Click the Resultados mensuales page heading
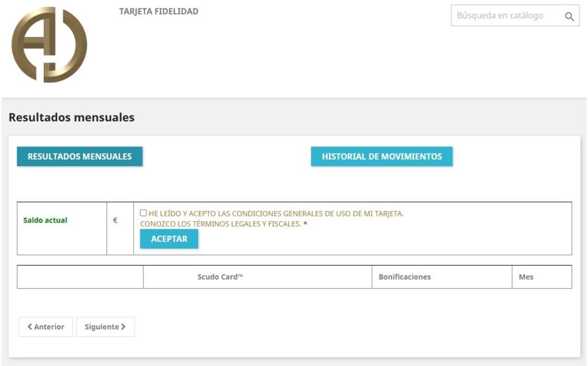This screenshot has height=366, width=588. pos(72,118)
